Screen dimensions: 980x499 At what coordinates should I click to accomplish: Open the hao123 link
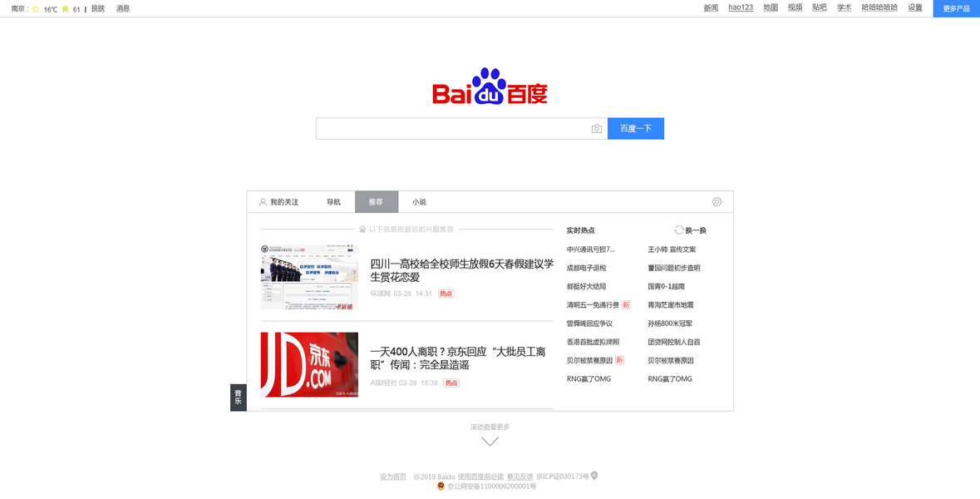741,7
